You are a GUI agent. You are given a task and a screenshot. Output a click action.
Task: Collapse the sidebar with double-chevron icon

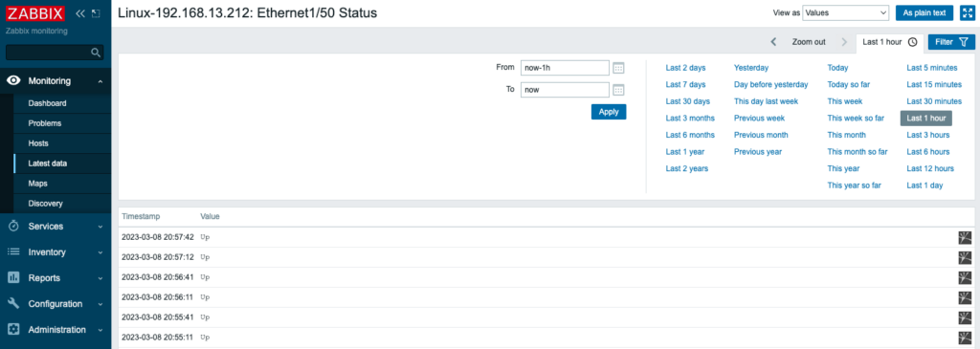point(80,13)
